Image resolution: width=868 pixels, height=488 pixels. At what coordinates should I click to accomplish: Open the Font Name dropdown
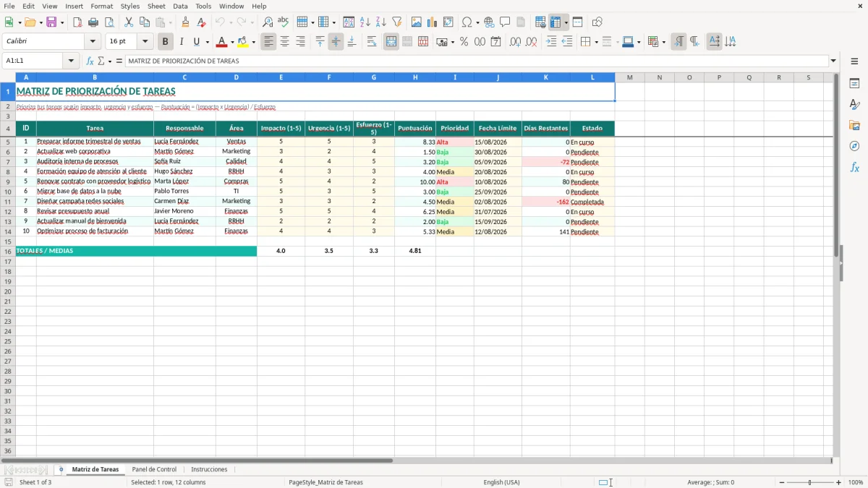pyautogui.click(x=93, y=42)
